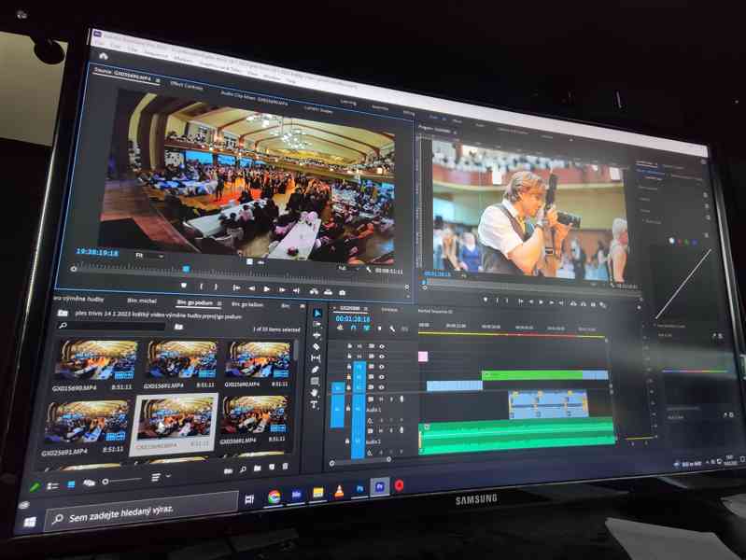Toggle eye output on topmost video track
746x560 pixels.
(x=382, y=346)
